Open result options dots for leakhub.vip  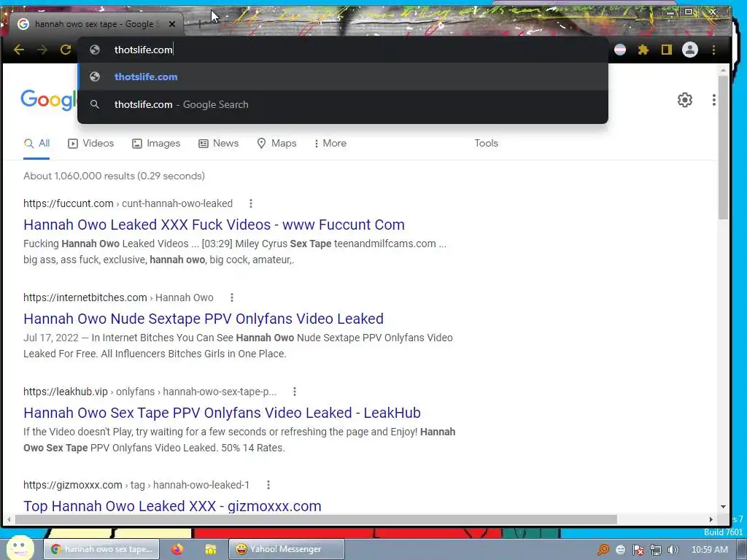[x=295, y=392]
